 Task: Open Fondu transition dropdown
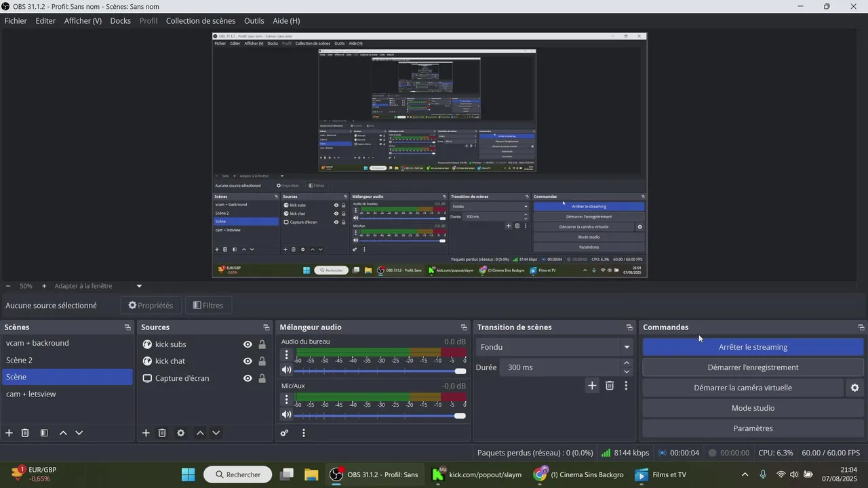click(555, 347)
